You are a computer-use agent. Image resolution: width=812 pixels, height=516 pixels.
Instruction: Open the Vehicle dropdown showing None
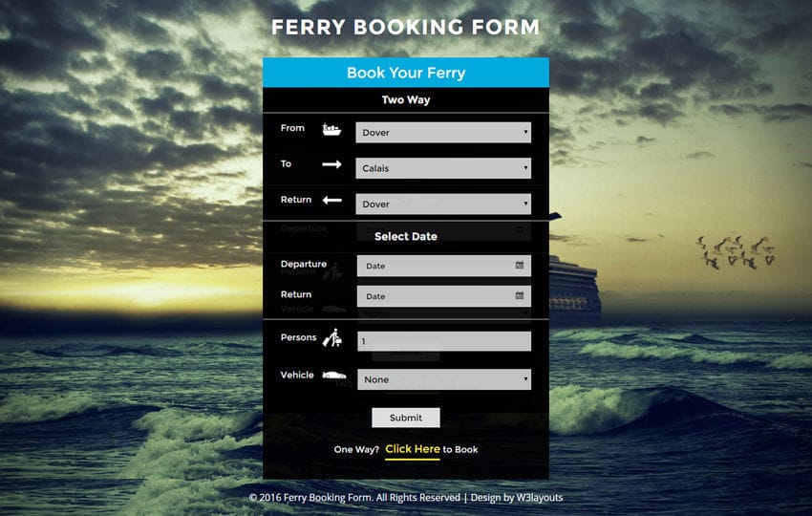444,379
